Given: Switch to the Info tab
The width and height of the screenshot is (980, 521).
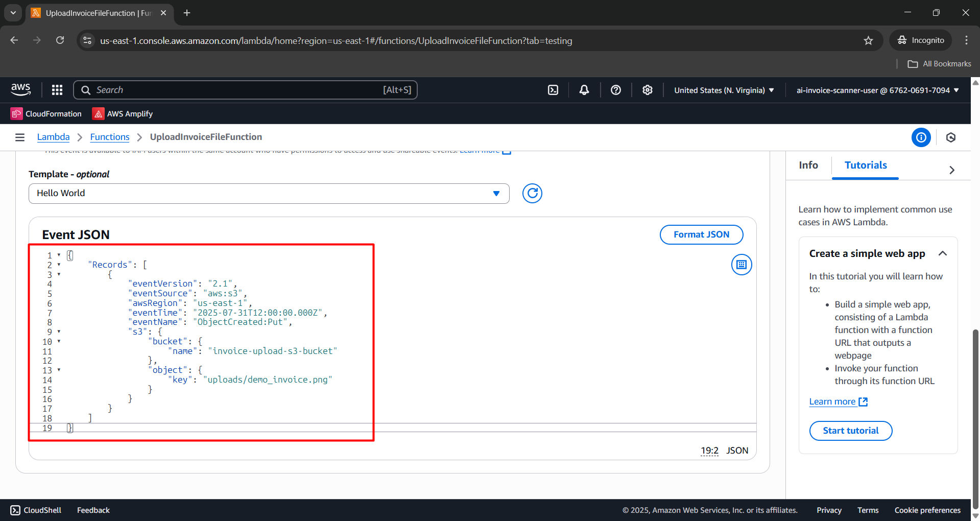Looking at the screenshot, I should click(808, 165).
